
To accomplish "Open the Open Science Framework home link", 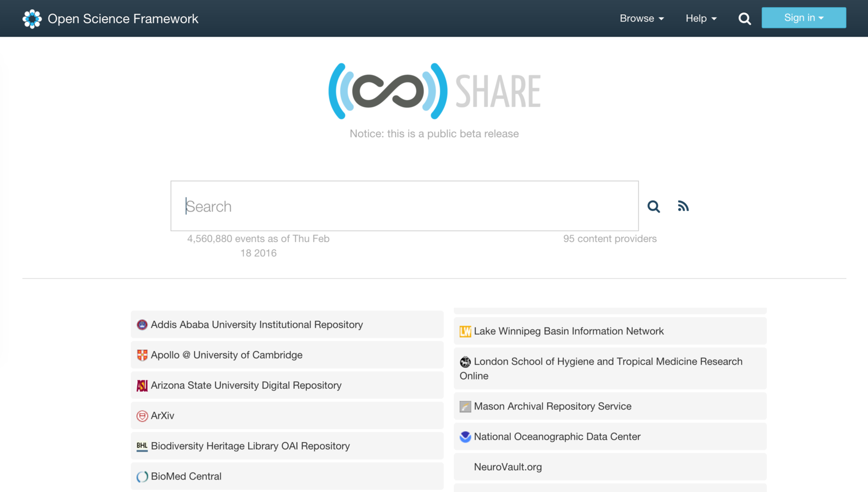I will point(110,19).
